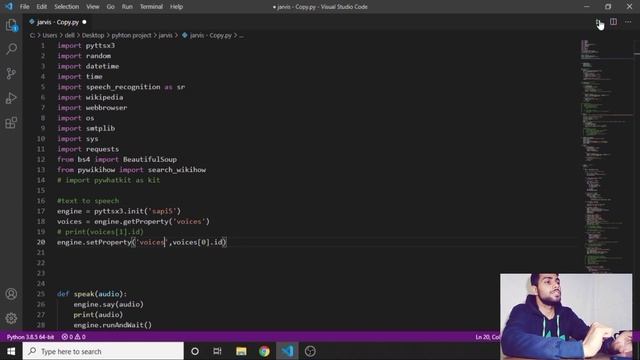Click the VS Code logo in the title bar

(x=9, y=7)
